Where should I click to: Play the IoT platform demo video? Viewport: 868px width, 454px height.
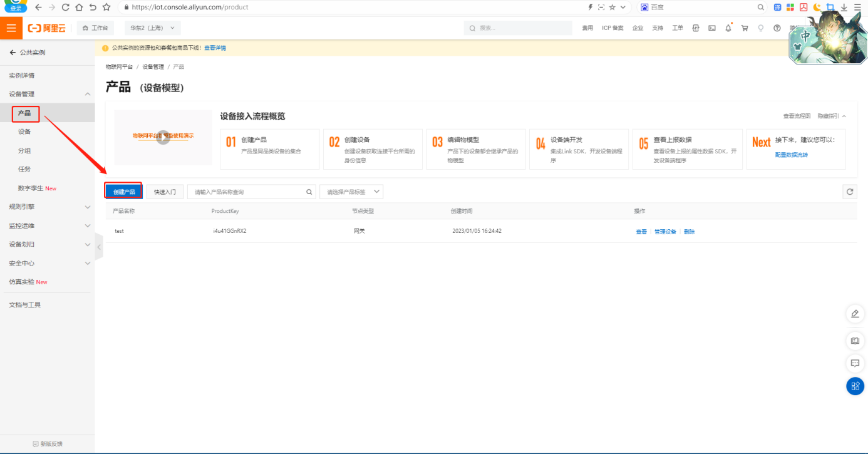pyautogui.click(x=163, y=137)
